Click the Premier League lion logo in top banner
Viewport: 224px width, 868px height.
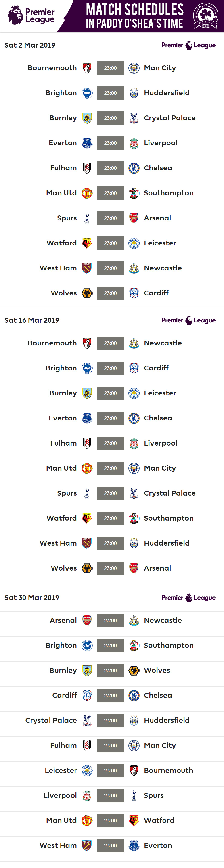[15, 15]
